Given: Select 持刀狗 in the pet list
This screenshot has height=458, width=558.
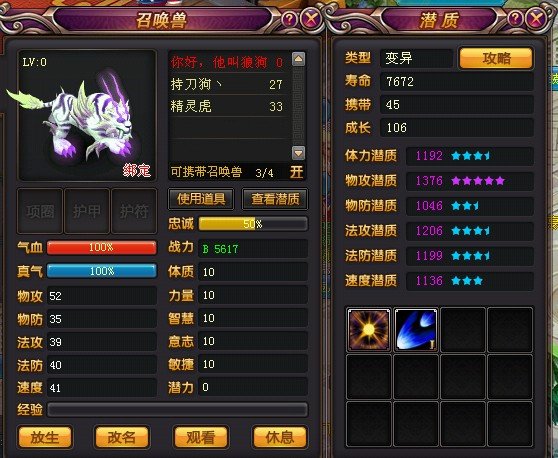Looking at the screenshot, I should [228, 84].
